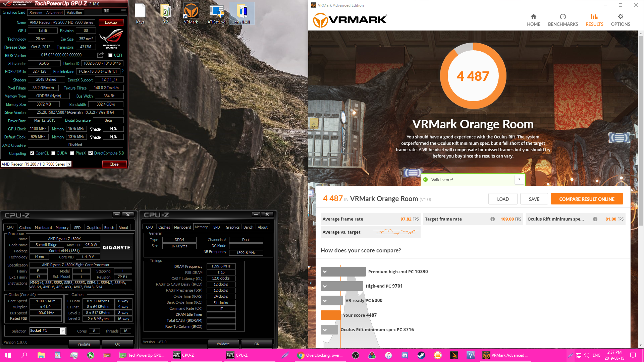Open Bench tab in left CPU-Z window
The width and height of the screenshot is (644, 362).
tap(109, 228)
